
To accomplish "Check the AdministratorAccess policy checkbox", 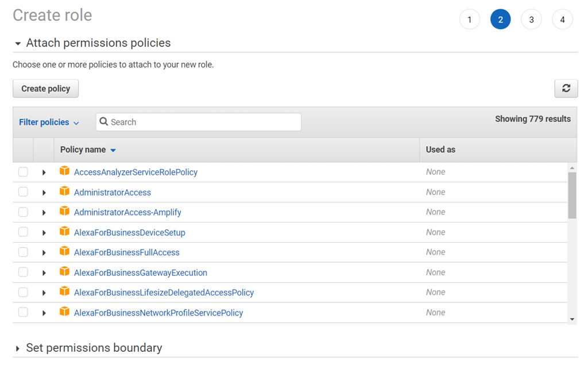I will coord(23,192).
